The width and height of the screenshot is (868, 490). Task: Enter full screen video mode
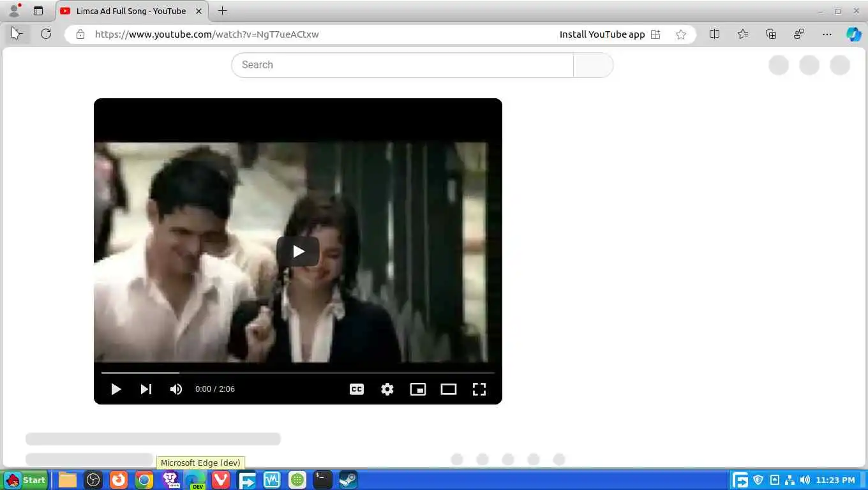[479, 389]
